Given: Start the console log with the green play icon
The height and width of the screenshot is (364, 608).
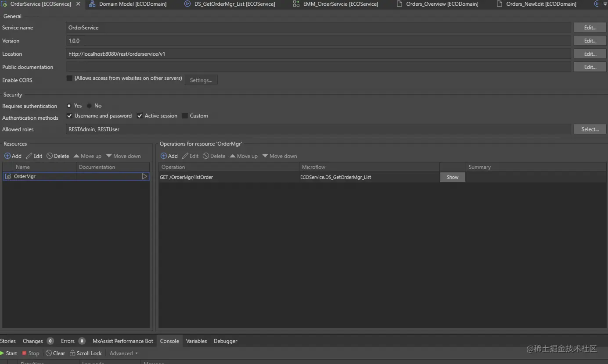Looking at the screenshot, I should pos(9,353).
